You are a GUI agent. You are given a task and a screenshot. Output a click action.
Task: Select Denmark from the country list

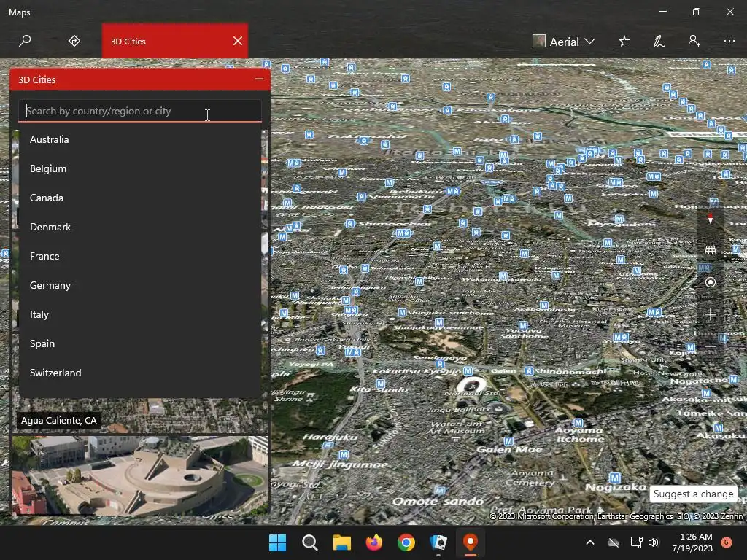[x=139, y=227]
